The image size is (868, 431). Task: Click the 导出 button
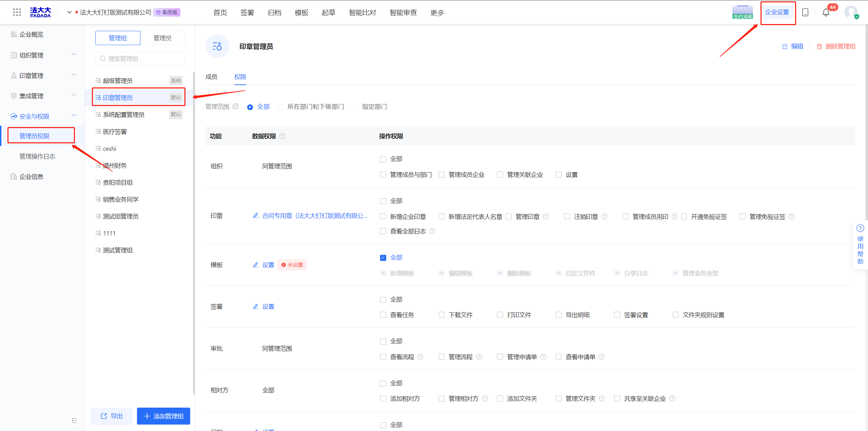point(111,416)
